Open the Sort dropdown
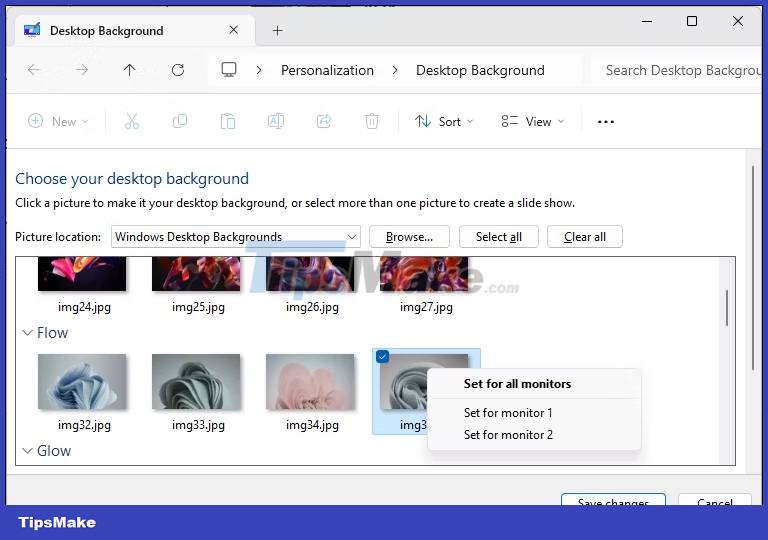 pos(444,121)
